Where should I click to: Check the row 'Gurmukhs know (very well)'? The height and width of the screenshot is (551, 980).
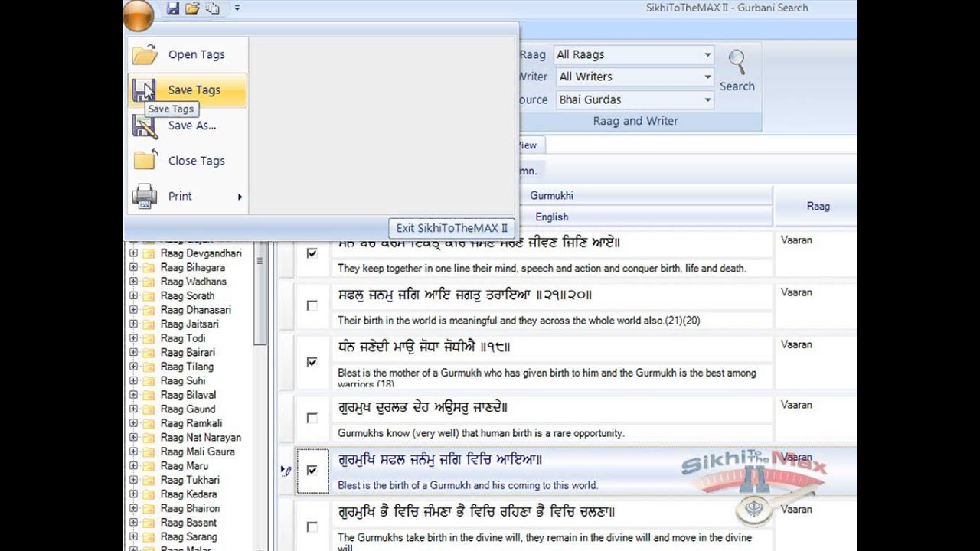click(x=312, y=418)
